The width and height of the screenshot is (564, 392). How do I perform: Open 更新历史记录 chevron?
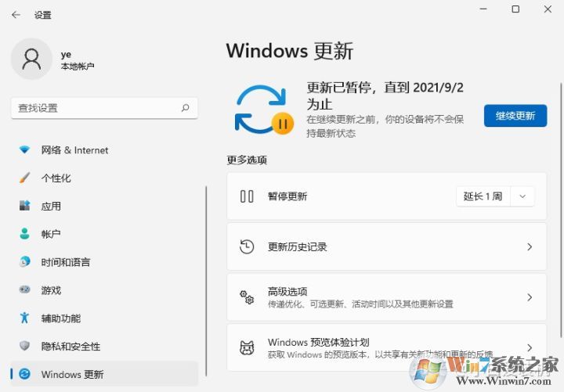point(530,246)
